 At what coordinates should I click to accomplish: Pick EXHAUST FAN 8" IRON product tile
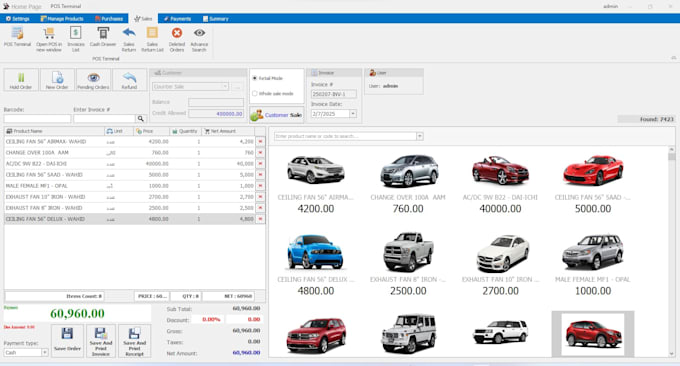click(408, 265)
